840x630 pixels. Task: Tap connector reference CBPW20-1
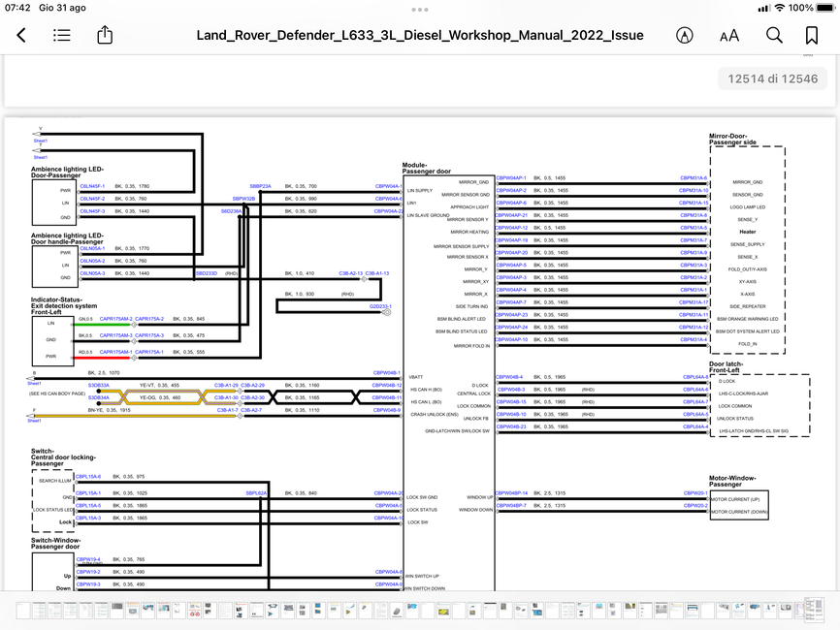(x=695, y=493)
